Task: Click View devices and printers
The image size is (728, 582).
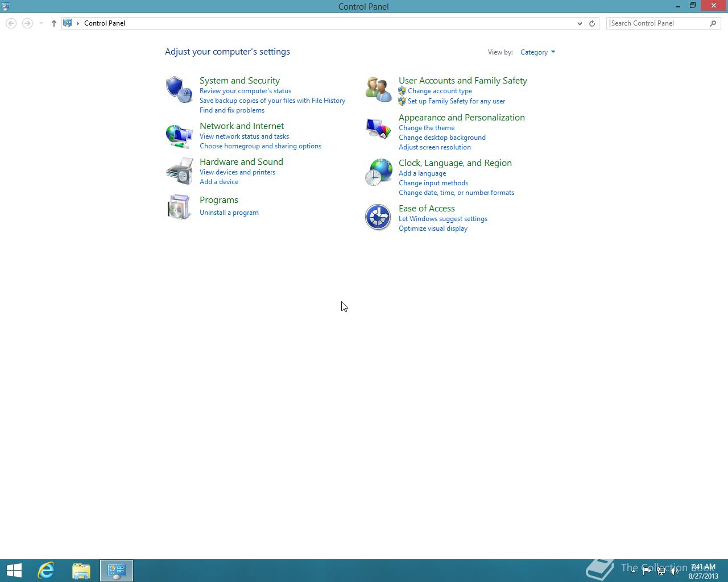Action: click(237, 172)
